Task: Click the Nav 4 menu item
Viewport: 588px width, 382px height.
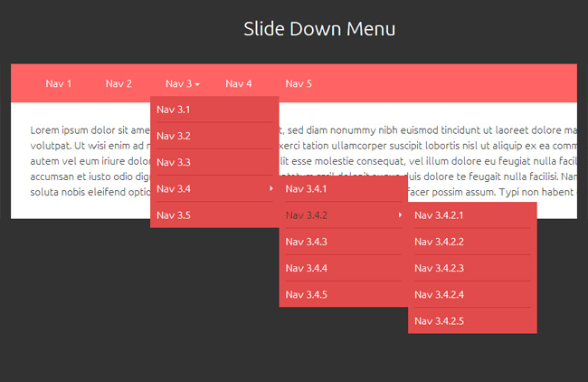Action: click(x=239, y=84)
